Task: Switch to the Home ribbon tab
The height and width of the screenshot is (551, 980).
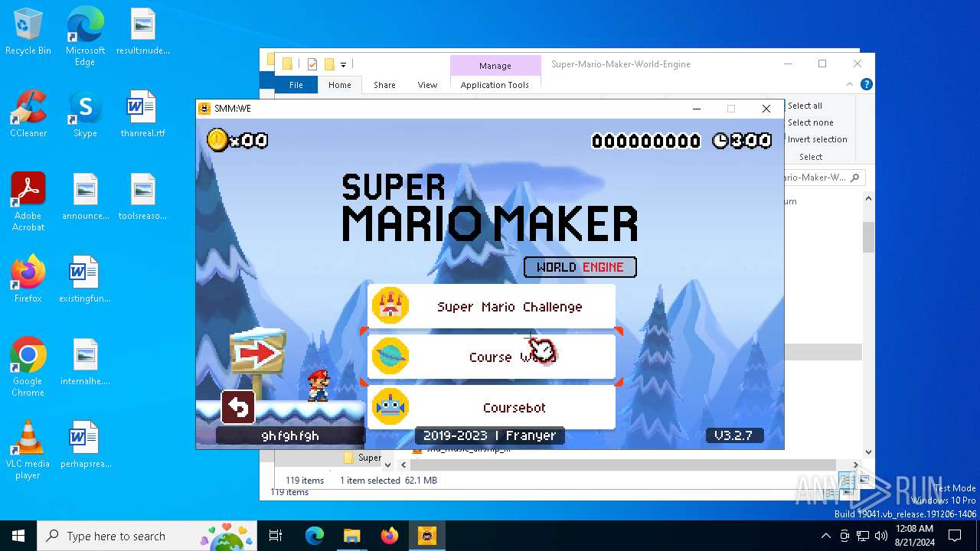Action: click(340, 85)
